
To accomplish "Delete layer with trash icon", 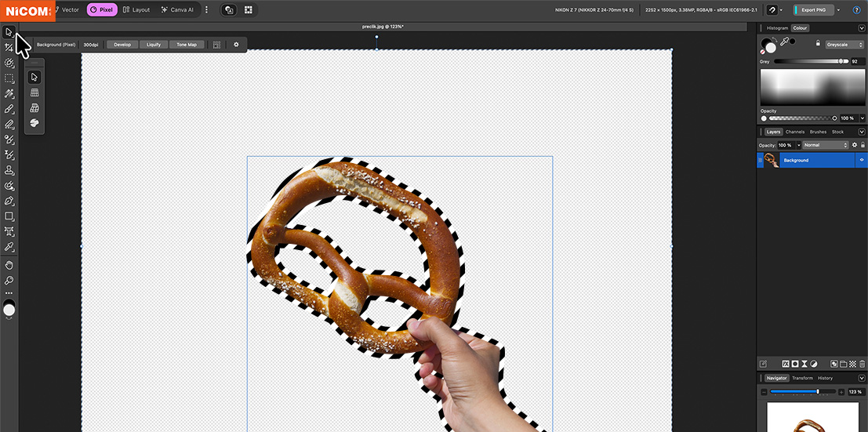I will (862, 364).
